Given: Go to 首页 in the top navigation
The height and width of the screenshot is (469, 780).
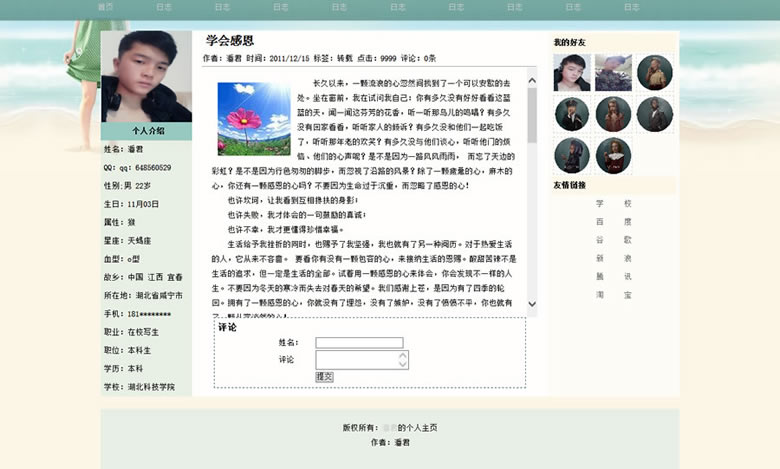Looking at the screenshot, I should click(x=106, y=7).
